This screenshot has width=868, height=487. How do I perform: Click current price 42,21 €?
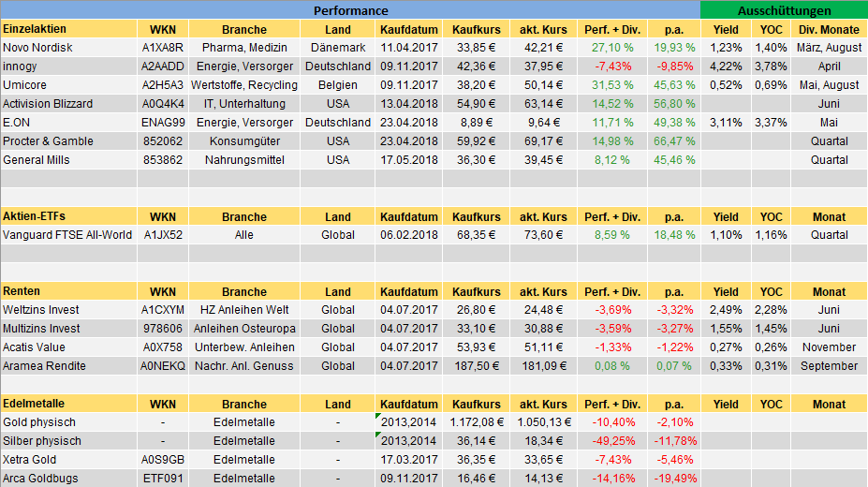click(544, 48)
